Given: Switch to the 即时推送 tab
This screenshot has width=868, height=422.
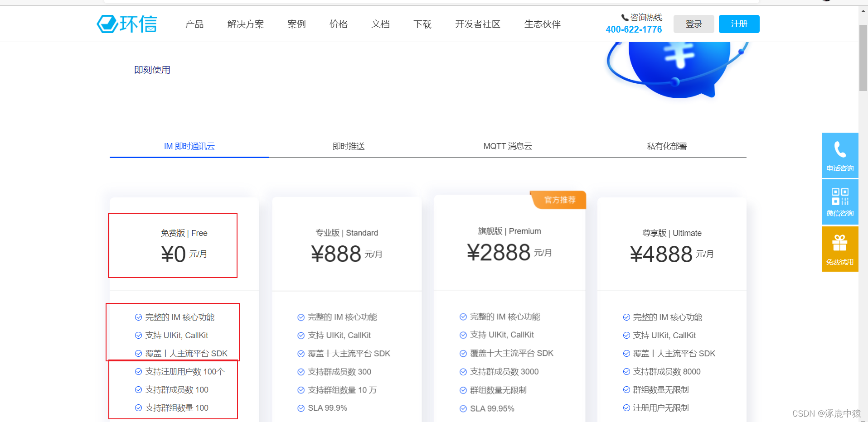Looking at the screenshot, I should pyautogui.click(x=349, y=146).
